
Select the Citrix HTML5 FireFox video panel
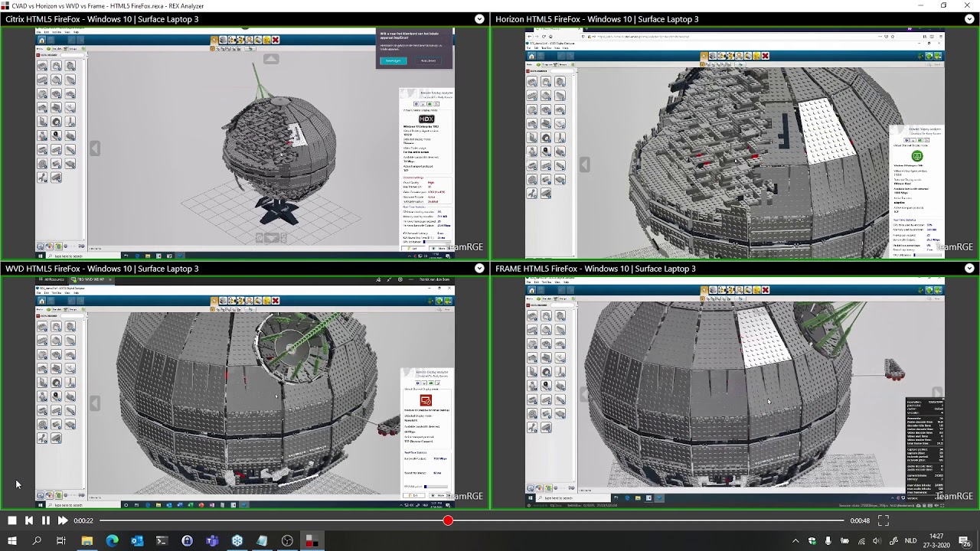[x=245, y=143]
